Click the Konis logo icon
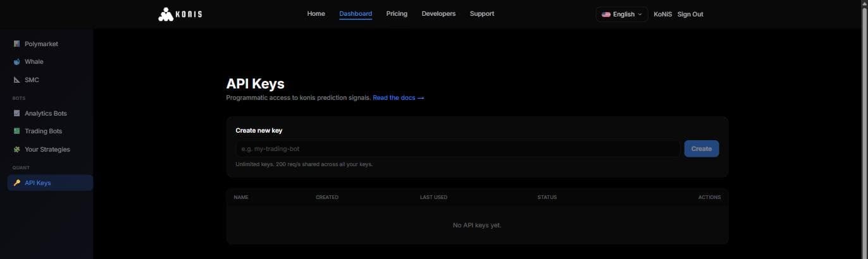Screen dimensions: 868x259 [x=165, y=14]
